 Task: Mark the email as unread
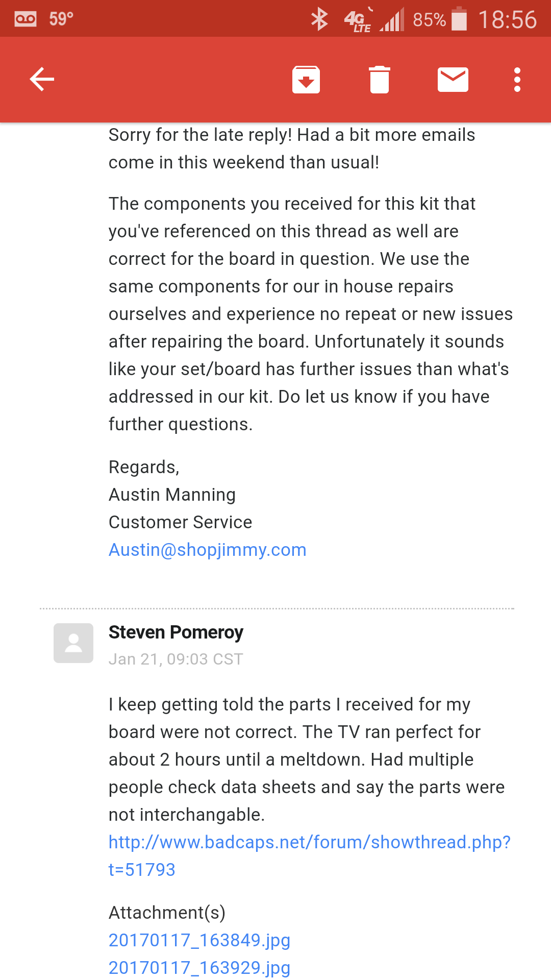(453, 80)
